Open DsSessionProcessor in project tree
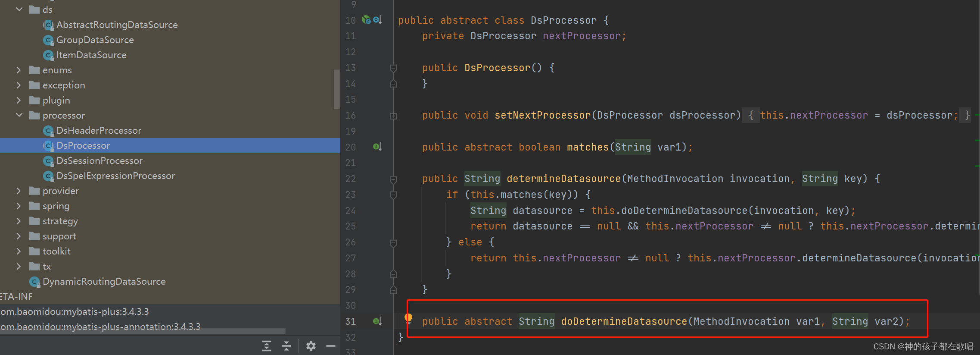This screenshot has height=355, width=980. coord(100,160)
